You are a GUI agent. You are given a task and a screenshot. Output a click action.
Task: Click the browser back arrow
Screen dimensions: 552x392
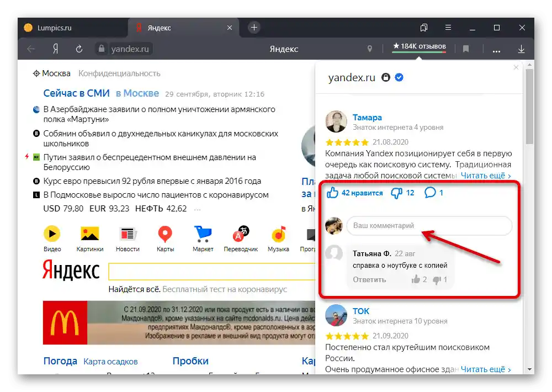[31, 49]
